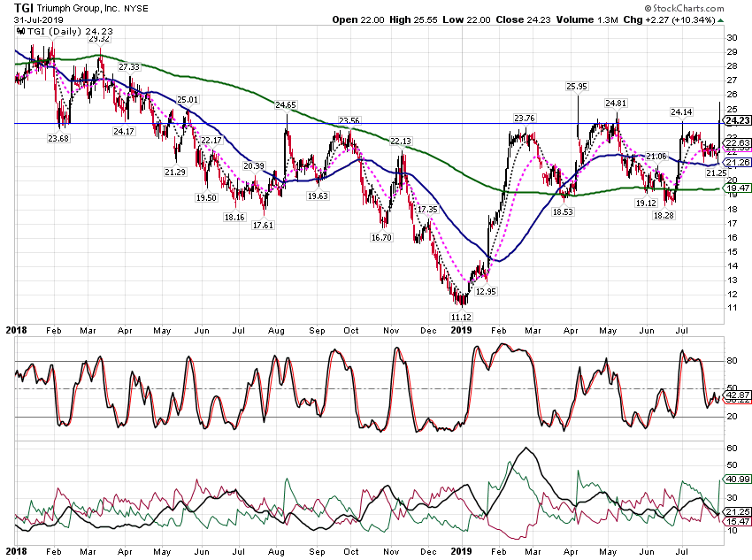
Task: Click the green up-arrow after the Chg value
Action: coord(721,20)
